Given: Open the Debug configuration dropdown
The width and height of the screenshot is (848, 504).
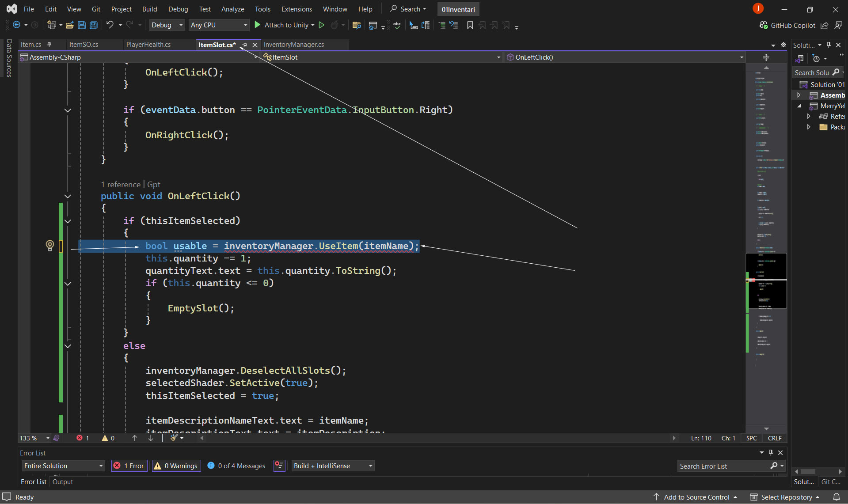Looking at the screenshot, I should [167, 25].
